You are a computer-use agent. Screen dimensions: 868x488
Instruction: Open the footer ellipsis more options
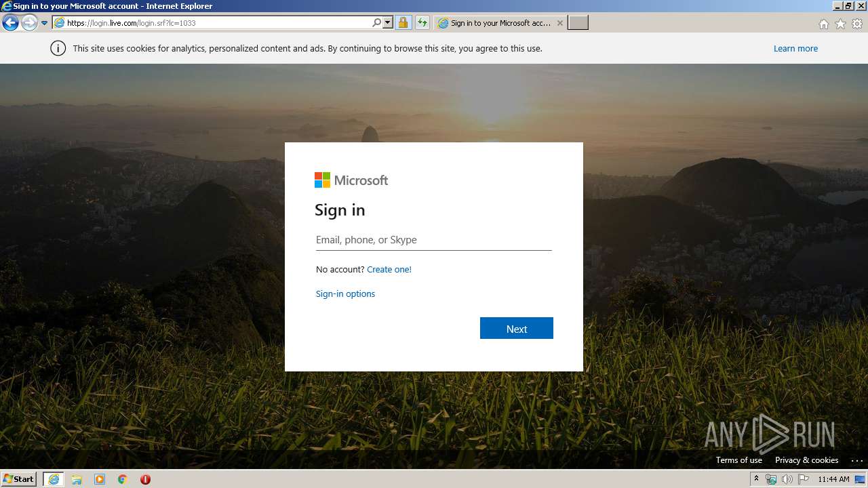point(856,460)
